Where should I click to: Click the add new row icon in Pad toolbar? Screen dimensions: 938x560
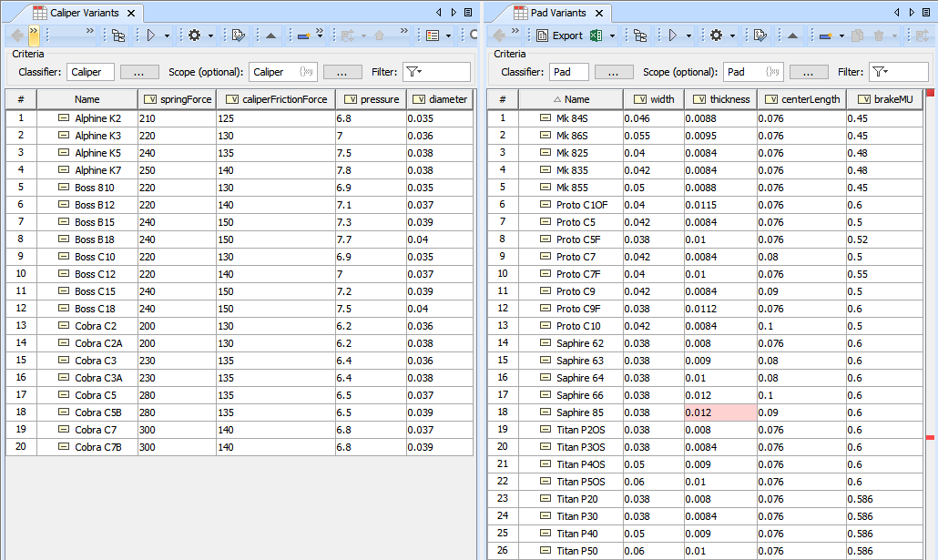[825, 36]
